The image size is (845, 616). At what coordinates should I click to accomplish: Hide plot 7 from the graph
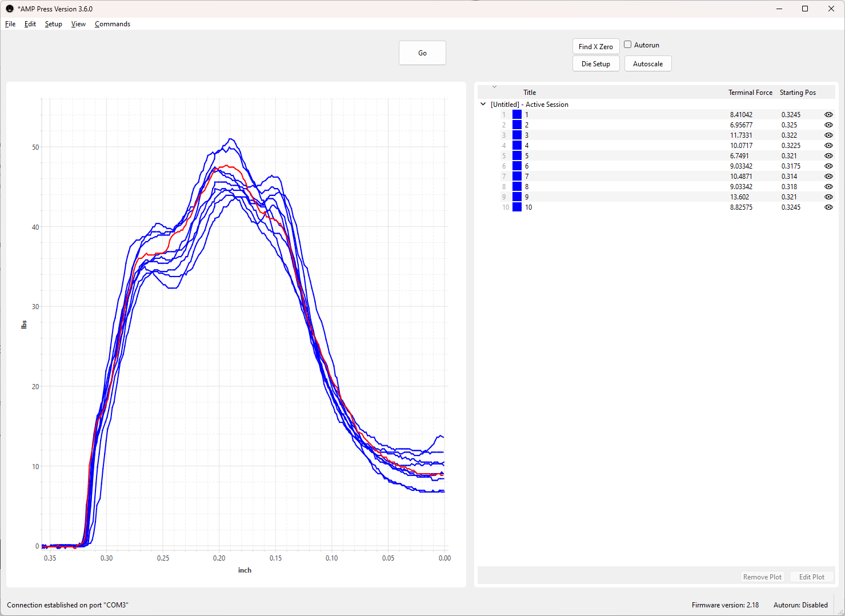coord(828,177)
